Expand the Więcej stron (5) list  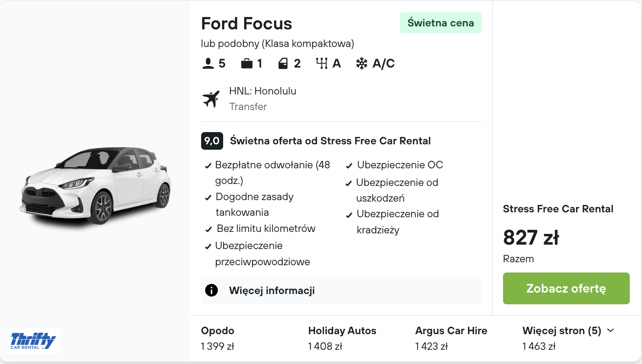[x=562, y=331]
